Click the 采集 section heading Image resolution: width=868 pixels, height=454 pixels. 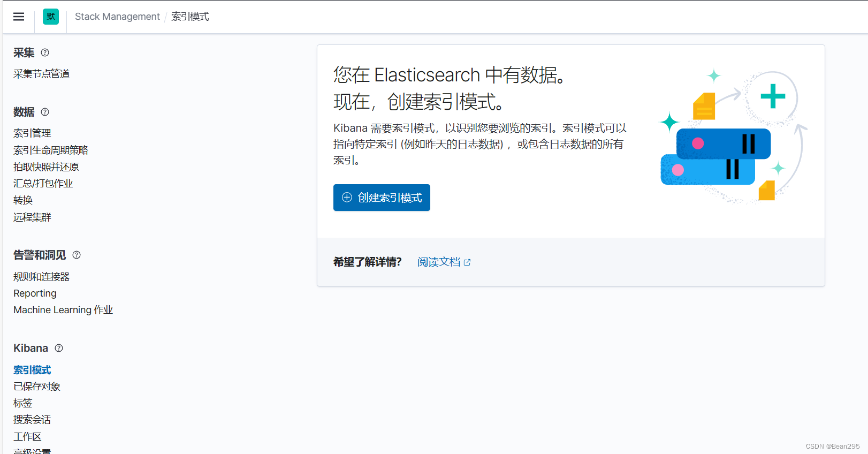point(24,52)
